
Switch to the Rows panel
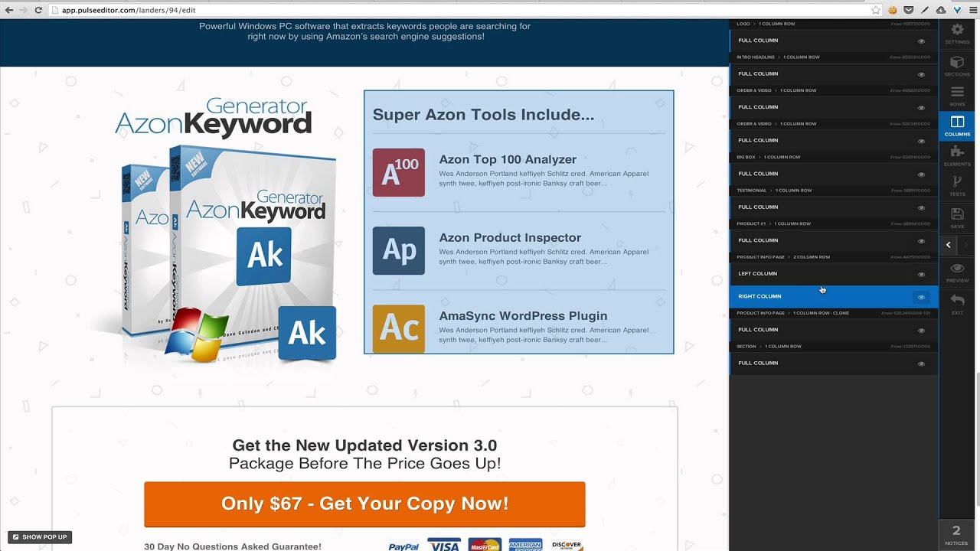click(x=957, y=96)
